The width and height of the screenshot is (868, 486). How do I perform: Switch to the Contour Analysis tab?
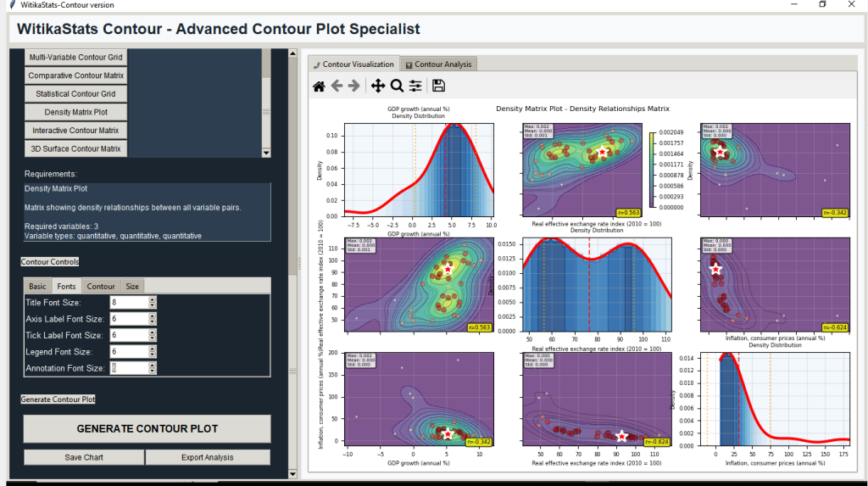click(438, 64)
